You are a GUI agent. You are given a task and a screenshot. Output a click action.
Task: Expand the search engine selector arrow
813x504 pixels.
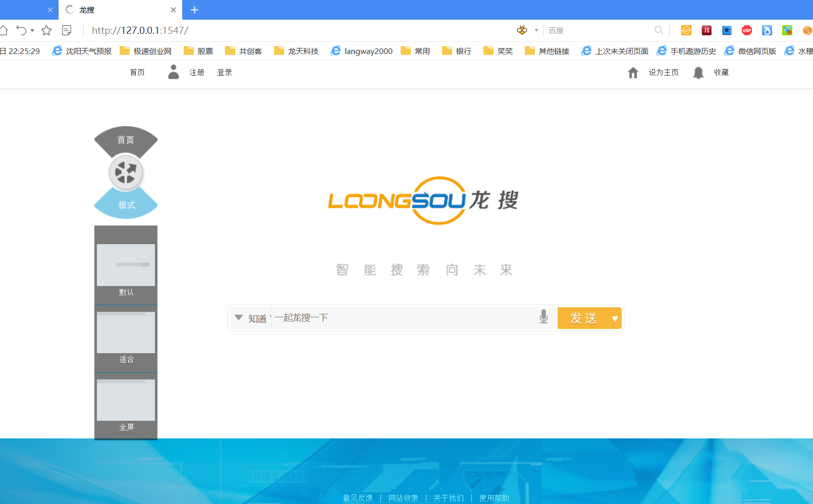(536, 30)
